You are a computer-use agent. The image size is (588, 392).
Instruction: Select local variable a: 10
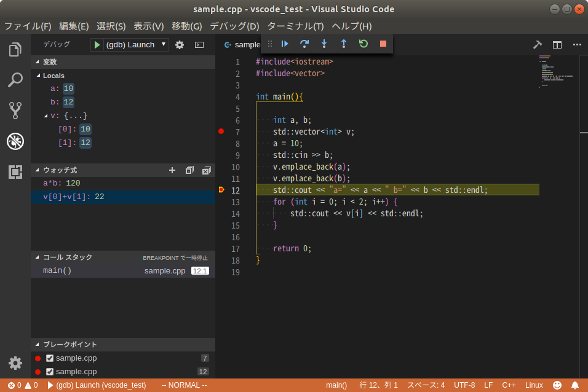click(123, 88)
